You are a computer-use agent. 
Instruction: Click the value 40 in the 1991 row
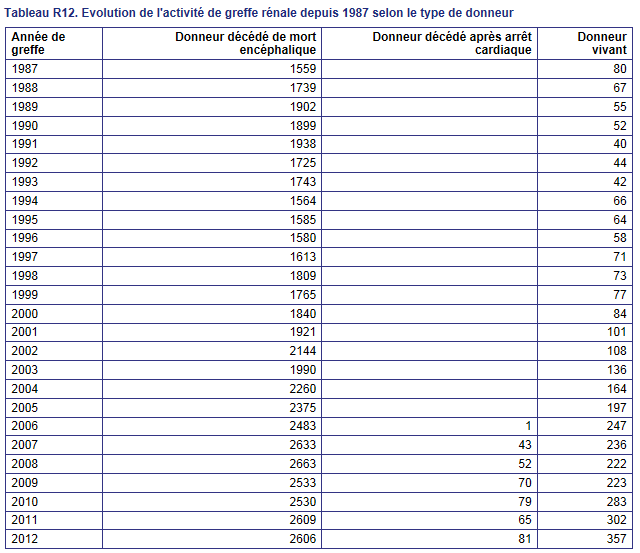pos(620,144)
